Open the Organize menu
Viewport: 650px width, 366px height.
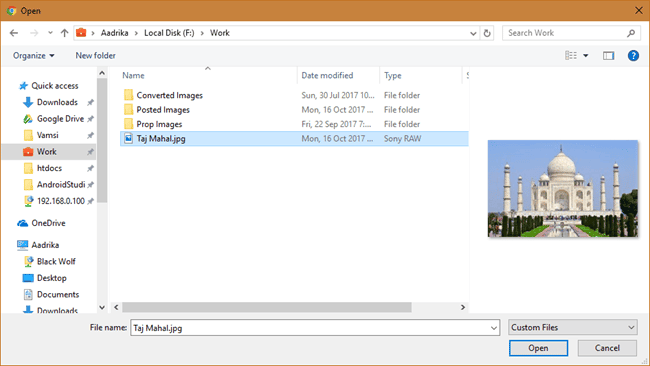click(x=33, y=56)
